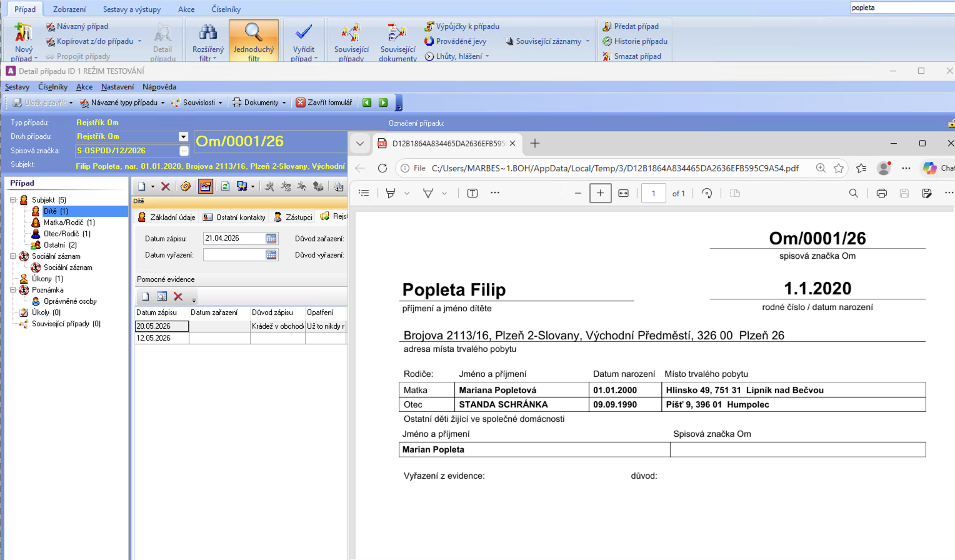Collapse the Sociální záznam tree group
The height and width of the screenshot is (560, 955).
point(13,256)
